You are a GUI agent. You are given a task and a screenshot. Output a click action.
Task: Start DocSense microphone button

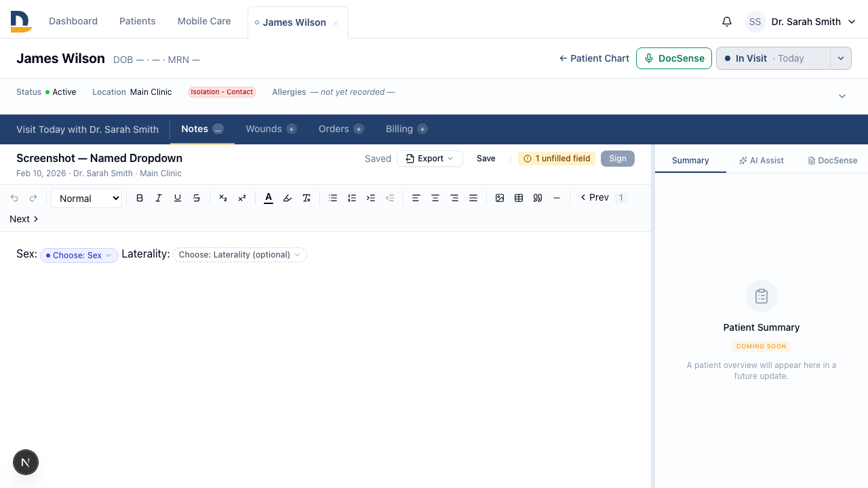[x=674, y=58]
